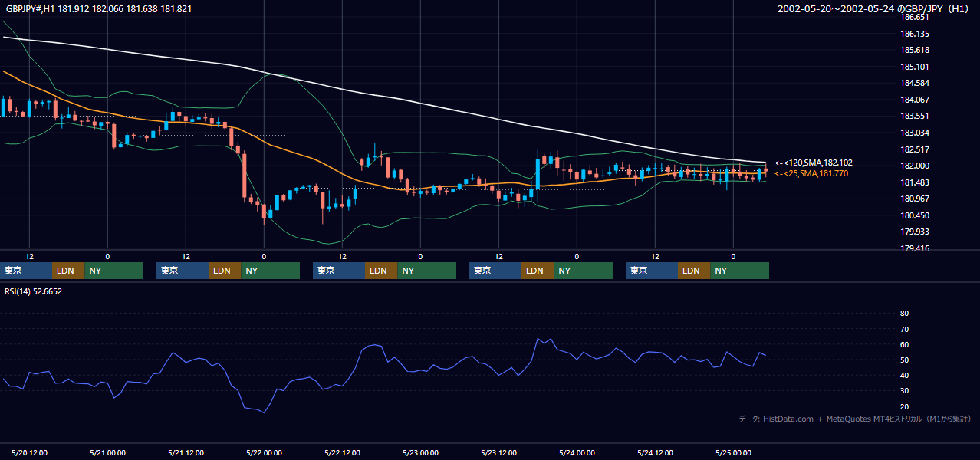
Task: Click RSI scale value 20
Action: (904, 406)
